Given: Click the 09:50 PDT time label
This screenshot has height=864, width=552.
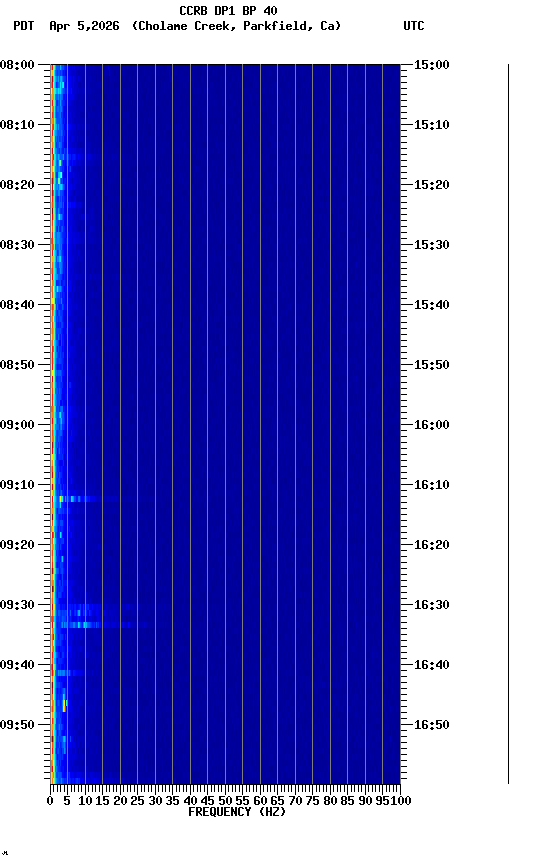Looking at the screenshot, I should (x=17, y=725).
